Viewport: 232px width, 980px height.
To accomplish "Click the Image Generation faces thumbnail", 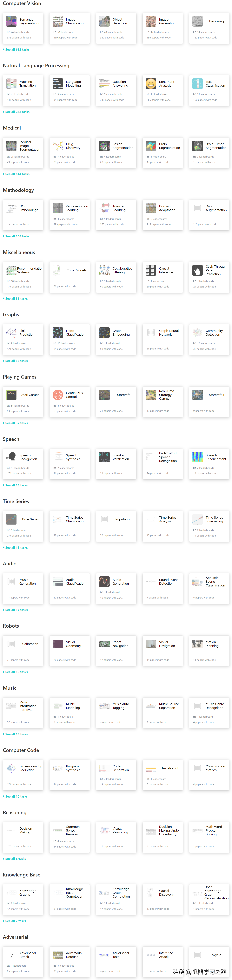I will (x=151, y=21).
